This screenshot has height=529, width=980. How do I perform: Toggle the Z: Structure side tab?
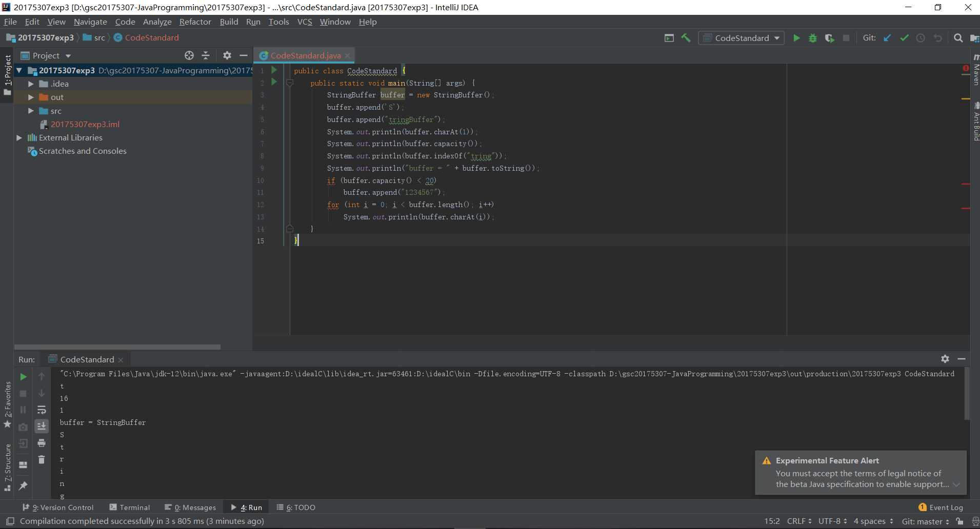7,467
